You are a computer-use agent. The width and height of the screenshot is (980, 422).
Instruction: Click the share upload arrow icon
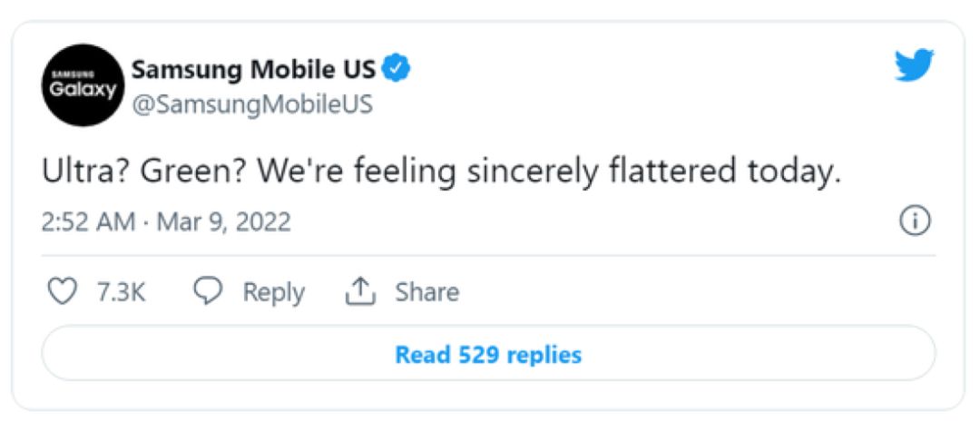click(360, 291)
